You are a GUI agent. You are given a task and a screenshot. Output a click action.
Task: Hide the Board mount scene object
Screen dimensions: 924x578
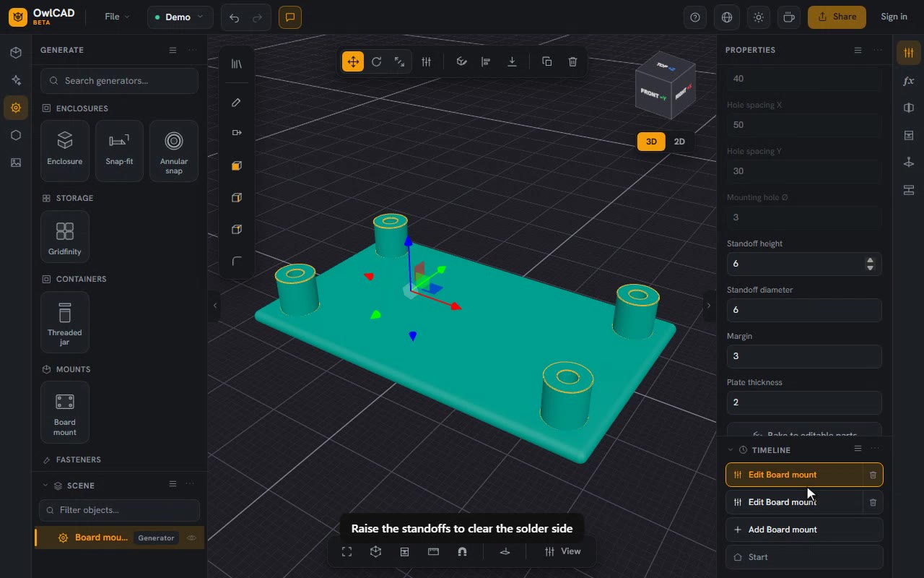(192, 538)
